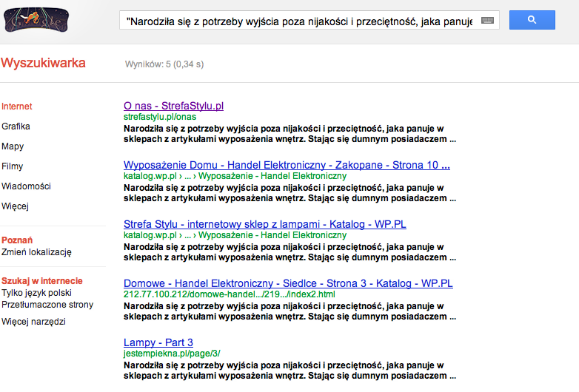579x392 pixels.
Task: Open Strefa Stylu internetowy sklep z lampami result
Action: pos(265,224)
